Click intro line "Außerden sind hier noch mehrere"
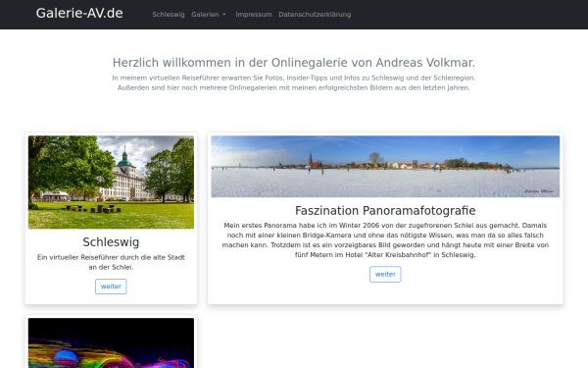Screen dimensions: 588x368 [x=294, y=87]
